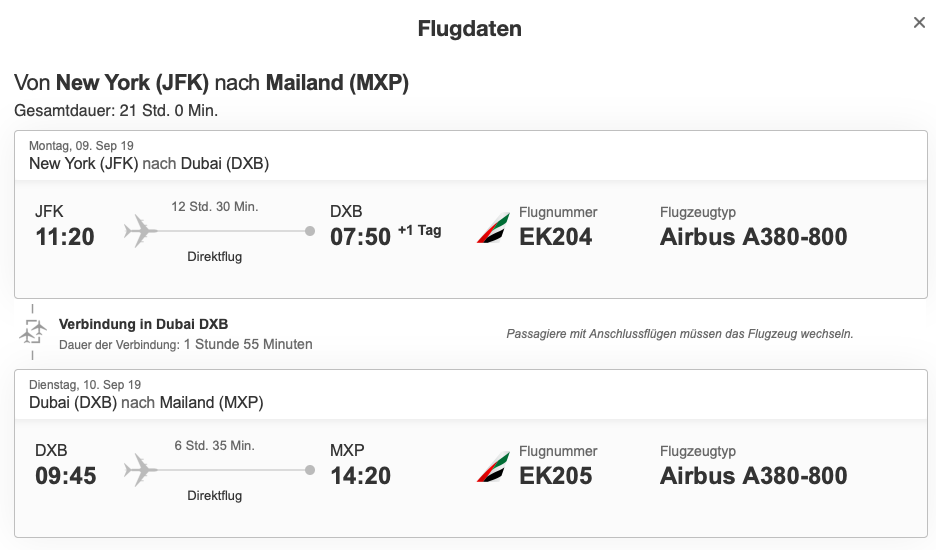The height and width of the screenshot is (550, 936).
Task: Click the arrival dot before DXB 07:50
Action: click(x=310, y=232)
